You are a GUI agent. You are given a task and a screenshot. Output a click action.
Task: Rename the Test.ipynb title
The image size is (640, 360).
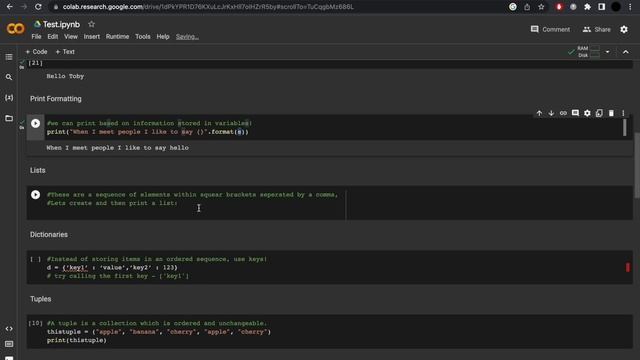[x=61, y=24]
